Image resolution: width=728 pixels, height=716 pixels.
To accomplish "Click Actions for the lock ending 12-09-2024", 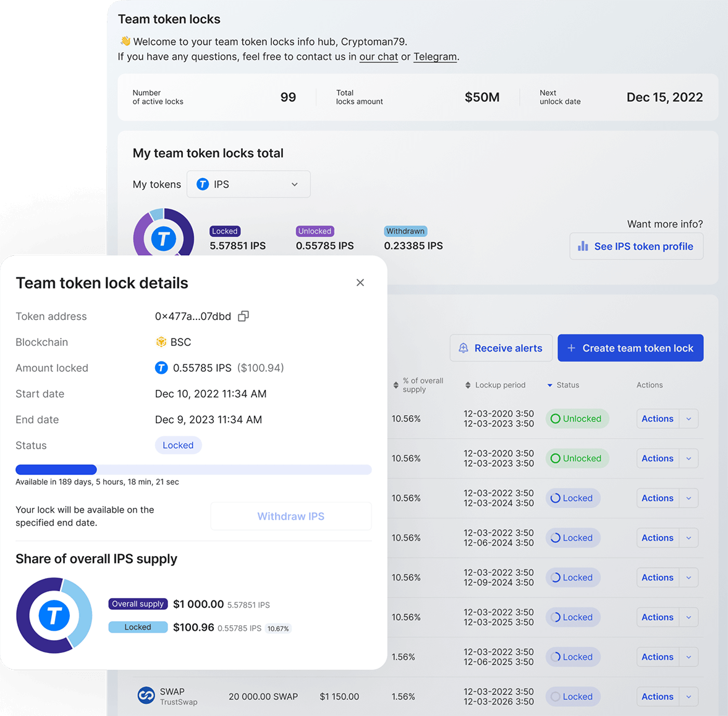I will pyautogui.click(x=657, y=578).
